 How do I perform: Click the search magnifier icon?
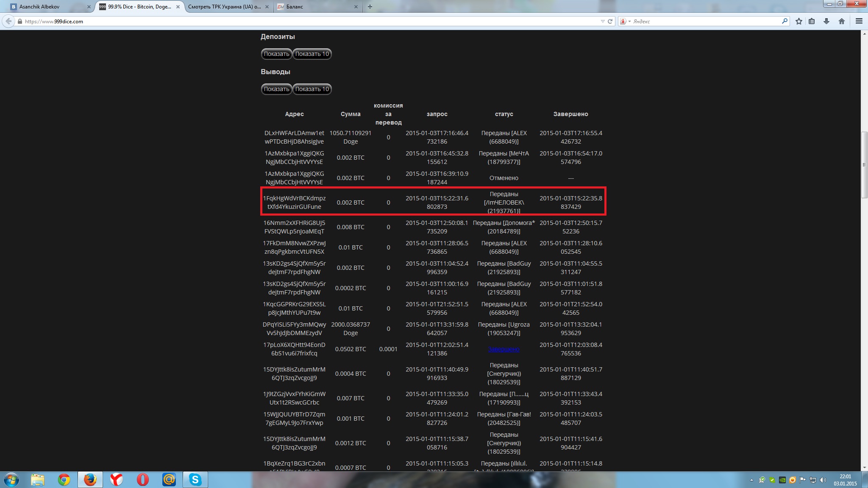point(785,21)
